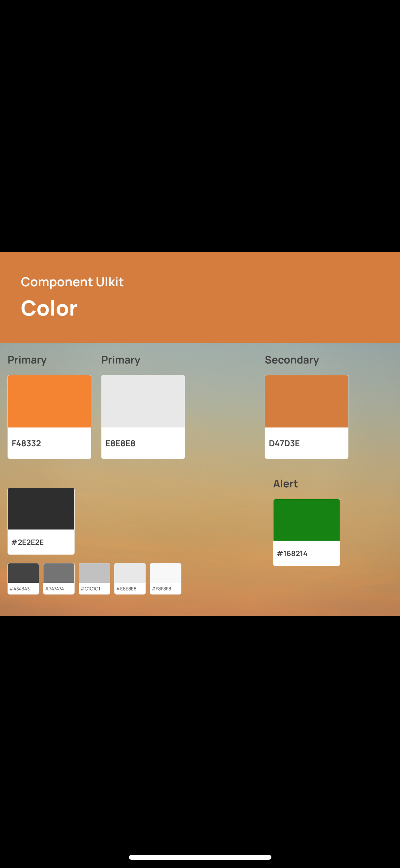Click the Secondary section label
The image size is (400, 868).
click(x=292, y=360)
